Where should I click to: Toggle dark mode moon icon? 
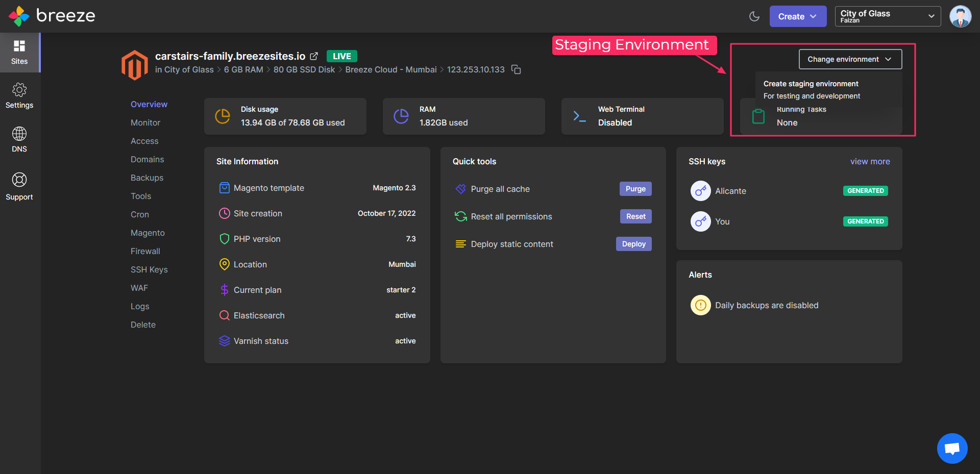click(x=754, y=16)
